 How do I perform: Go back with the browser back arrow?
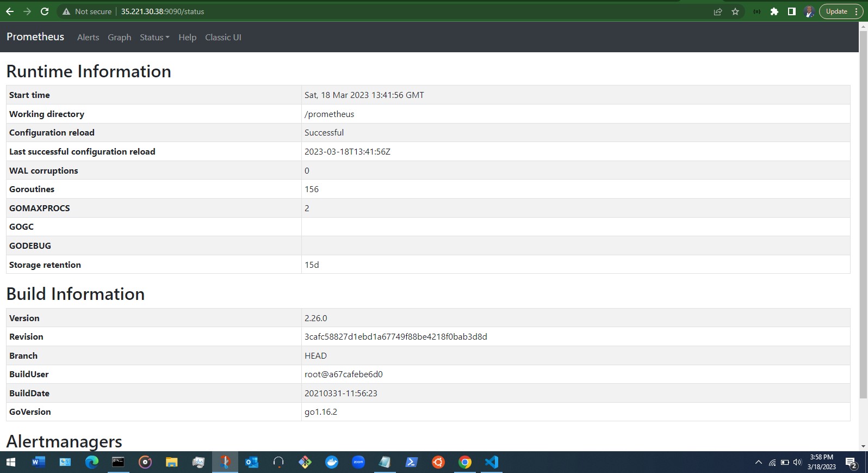pyautogui.click(x=10, y=11)
